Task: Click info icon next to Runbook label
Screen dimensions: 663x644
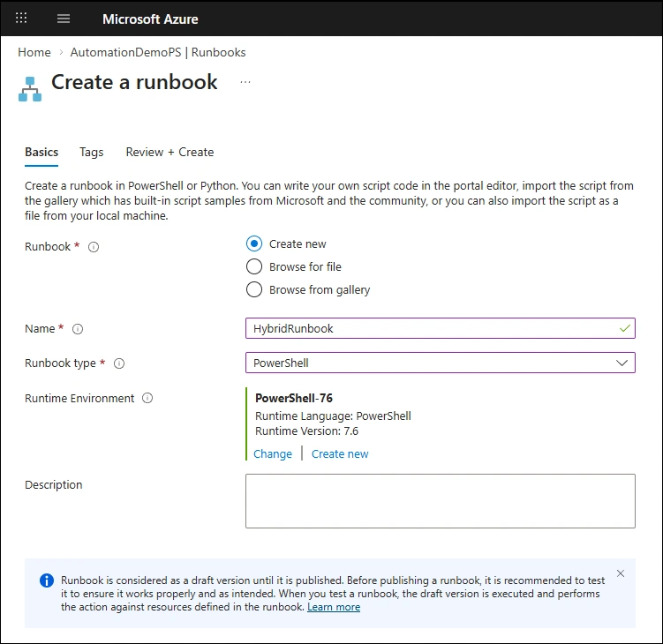Action: coord(94,247)
